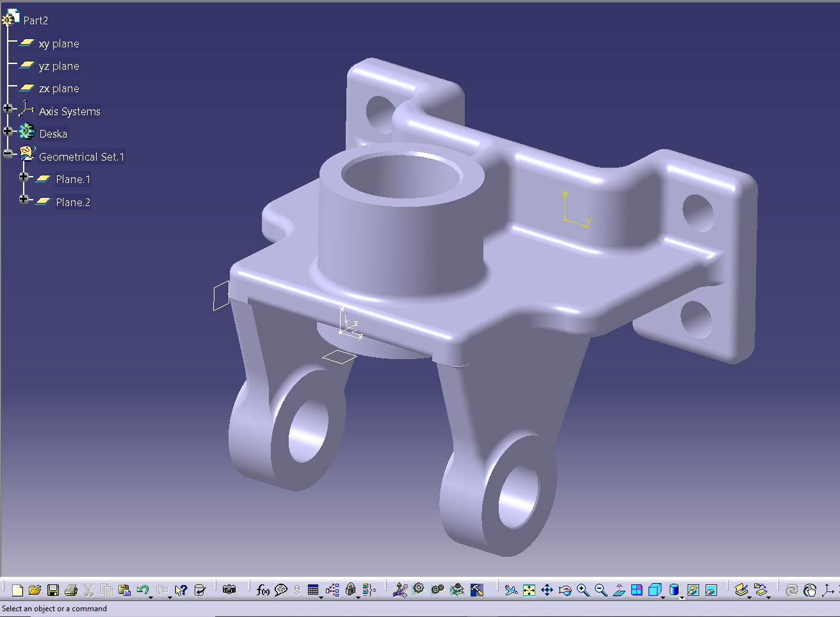Select the Fit All In view icon
The image size is (840, 617).
pos(529,590)
